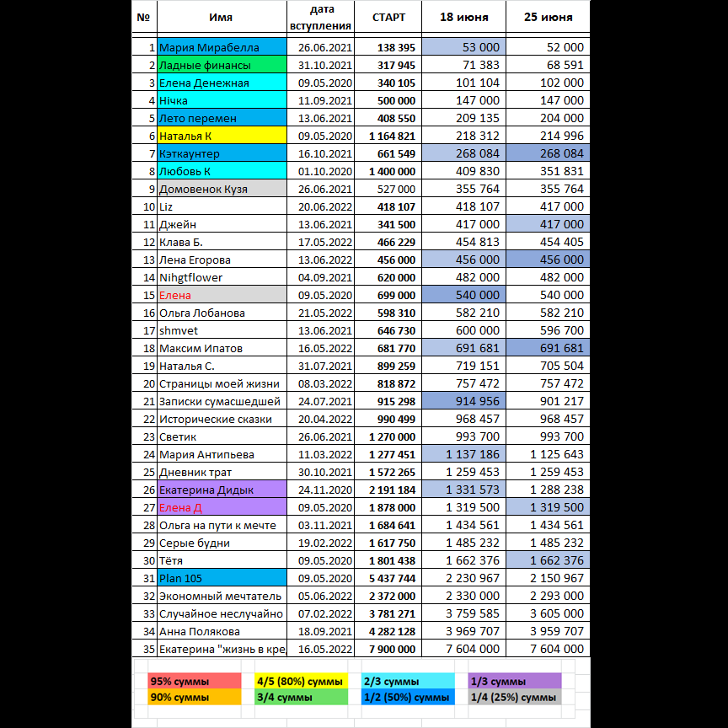Select the yellow '4/5 (80%) суммы' swatch
Viewport: 728px width, 728px height.
[302, 681]
